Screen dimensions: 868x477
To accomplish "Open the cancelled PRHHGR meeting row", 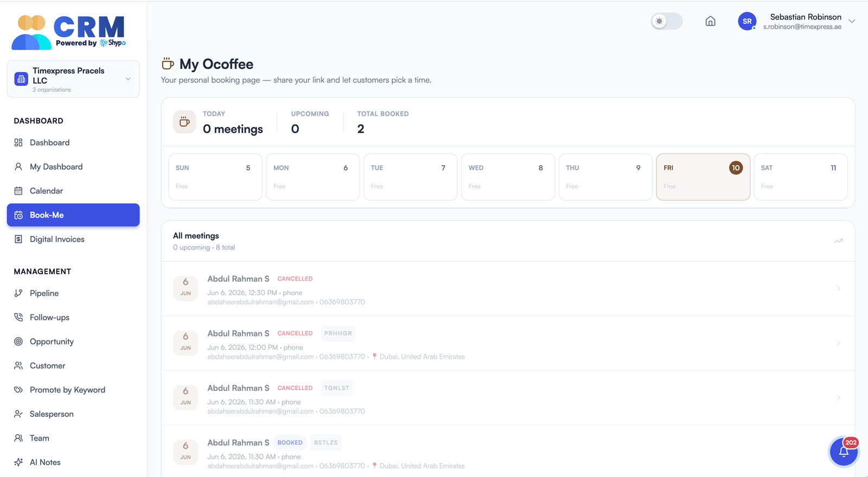I will tap(508, 344).
